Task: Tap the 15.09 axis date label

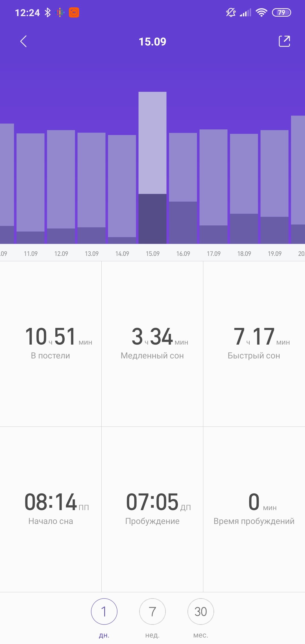Action: pyautogui.click(x=152, y=254)
